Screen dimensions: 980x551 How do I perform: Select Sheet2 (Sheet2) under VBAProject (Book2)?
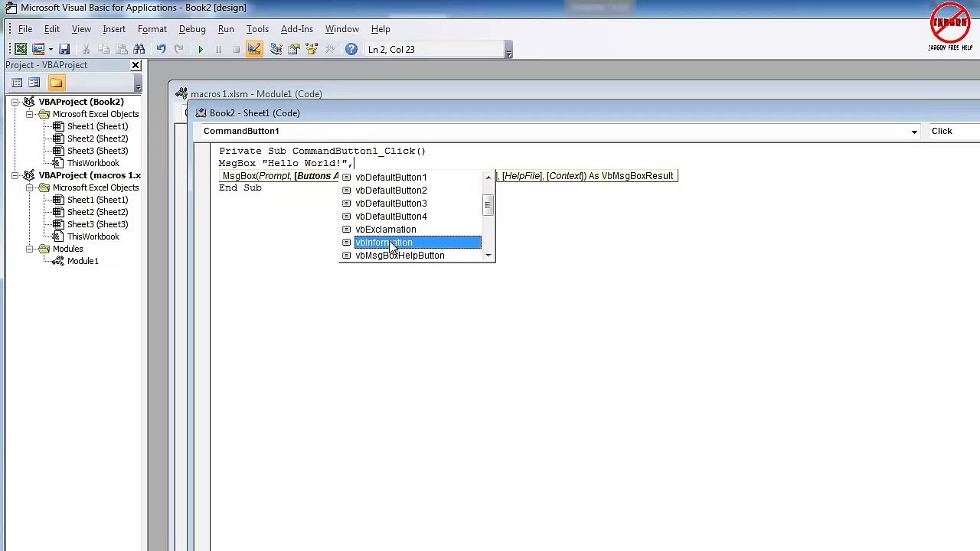97,139
